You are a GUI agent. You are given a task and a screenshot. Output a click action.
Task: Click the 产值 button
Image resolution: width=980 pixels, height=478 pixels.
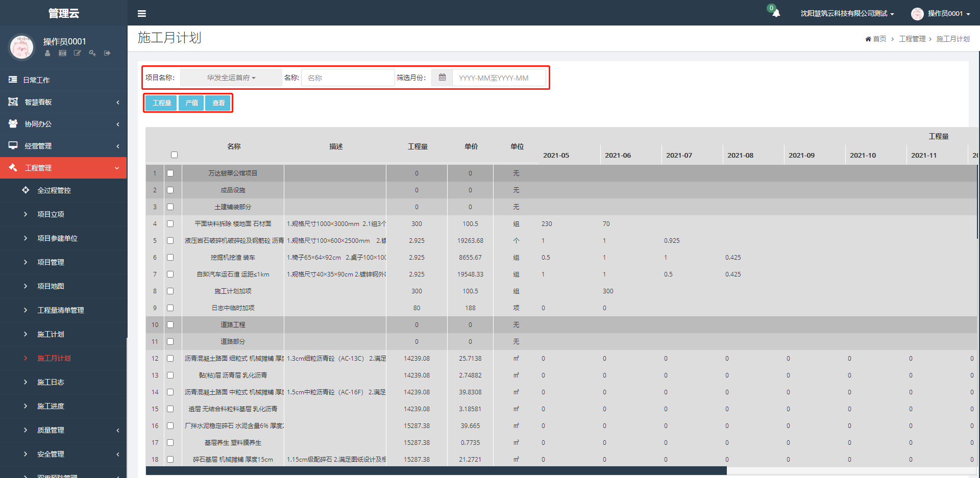point(191,103)
